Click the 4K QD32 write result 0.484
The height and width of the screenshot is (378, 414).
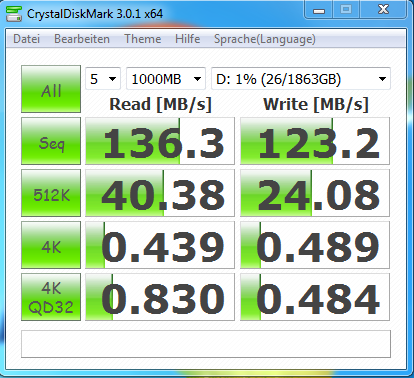coord(315,297)
